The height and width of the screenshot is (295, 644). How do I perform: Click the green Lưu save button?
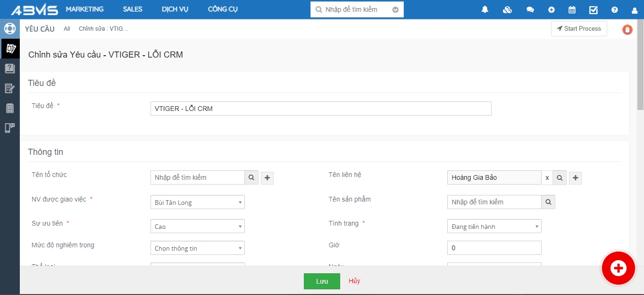pos(322,281)
